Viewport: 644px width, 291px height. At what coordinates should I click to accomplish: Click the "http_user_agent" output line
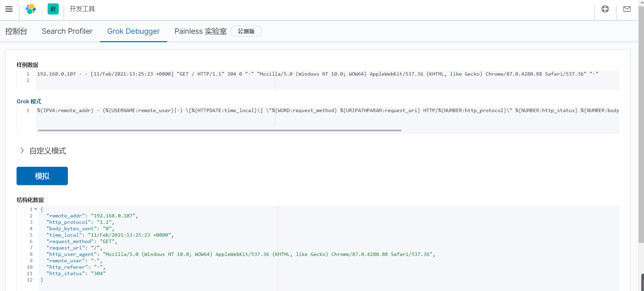pos(241,254)
